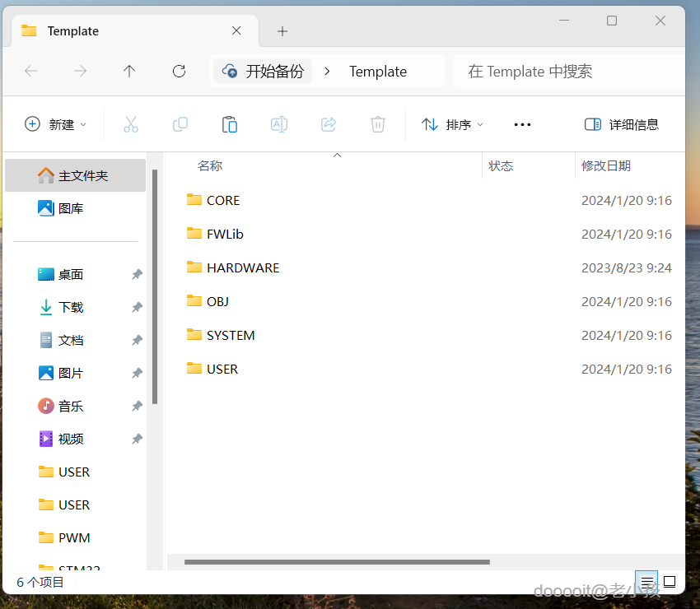700x609 pixels.
Task: Select the Copy icon
Action: pyautogui.click(x=180, y=123)
